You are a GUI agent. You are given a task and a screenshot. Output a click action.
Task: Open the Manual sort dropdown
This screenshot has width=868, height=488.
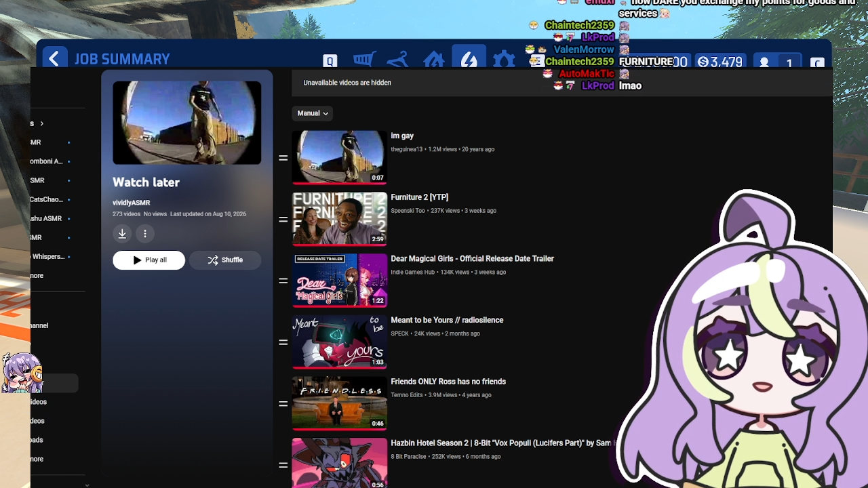tap(313, 113)
